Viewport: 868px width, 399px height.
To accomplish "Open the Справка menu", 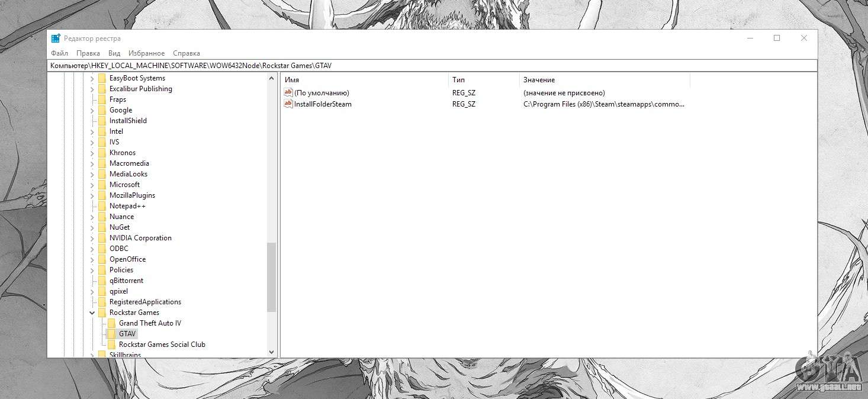I will point(187,53).
